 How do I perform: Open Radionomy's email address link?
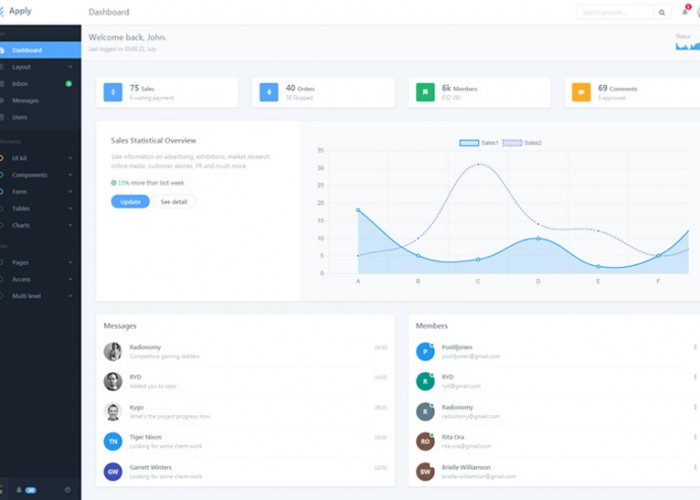coord(471,417)
